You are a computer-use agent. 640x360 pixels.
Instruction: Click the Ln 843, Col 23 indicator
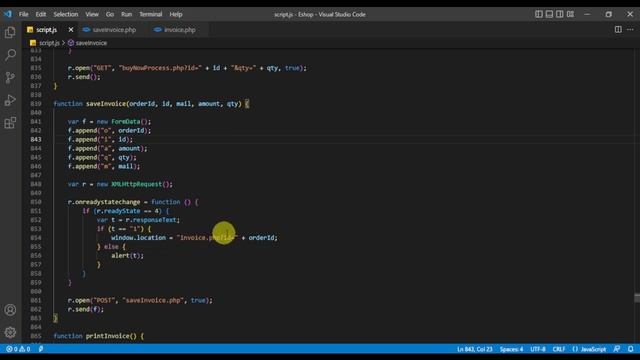475,349
